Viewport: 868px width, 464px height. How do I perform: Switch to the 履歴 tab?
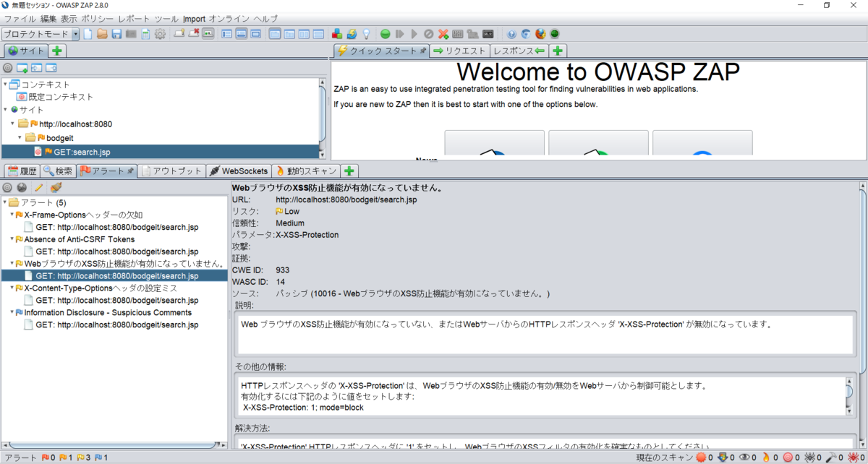pos(22,171)
